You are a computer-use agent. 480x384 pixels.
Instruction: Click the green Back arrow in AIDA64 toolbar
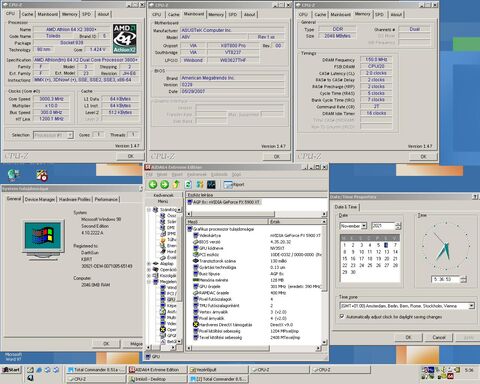point(153,184)
